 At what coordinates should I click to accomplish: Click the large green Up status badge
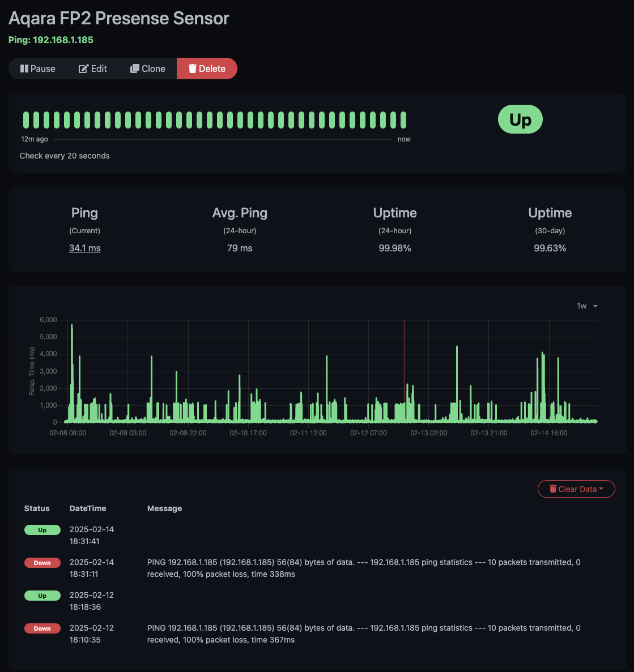tap(520, 120)
